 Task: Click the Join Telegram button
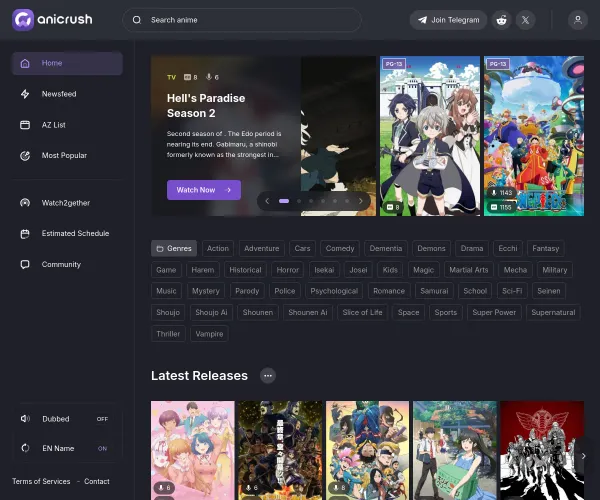coord(448,19)
